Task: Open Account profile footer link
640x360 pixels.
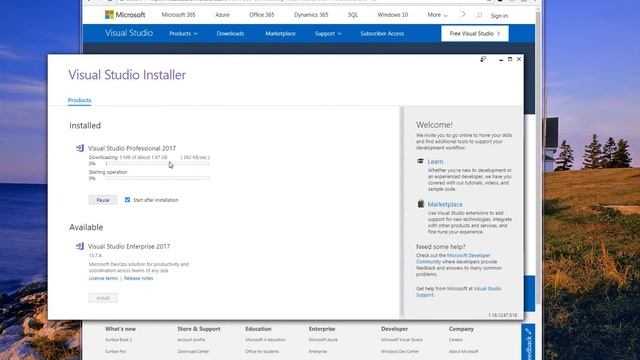Action: point(191,340)
